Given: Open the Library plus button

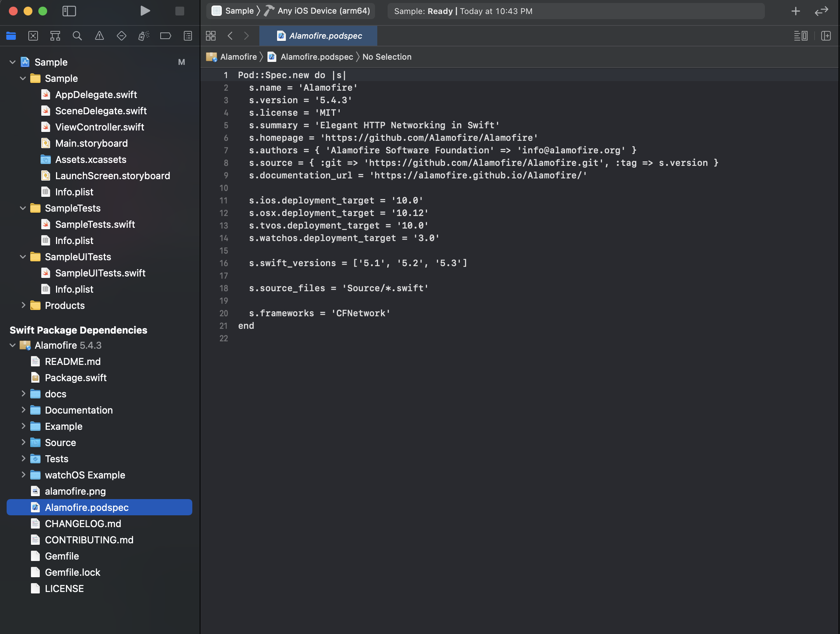Looking at the screenshot, I should [x=795, y=11].
